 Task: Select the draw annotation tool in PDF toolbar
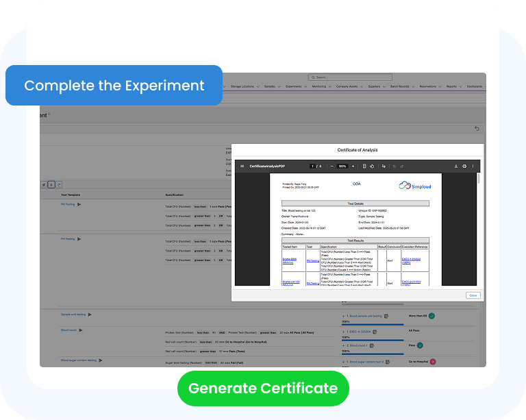point(384,166)
